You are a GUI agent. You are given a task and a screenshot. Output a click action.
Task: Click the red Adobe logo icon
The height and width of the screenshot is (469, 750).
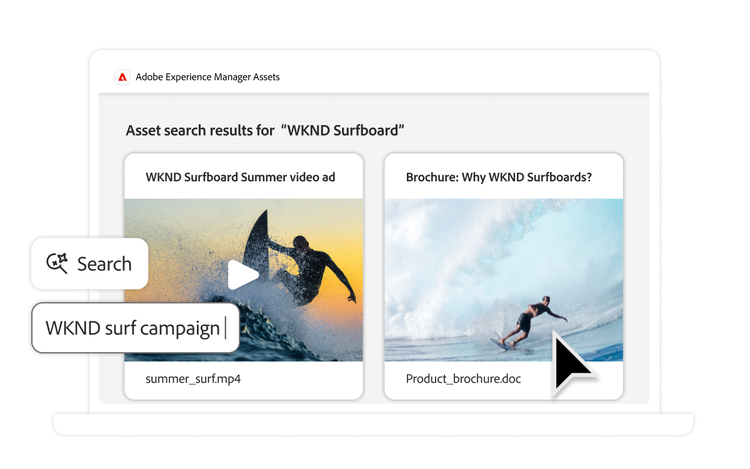(x=122, y=77)
